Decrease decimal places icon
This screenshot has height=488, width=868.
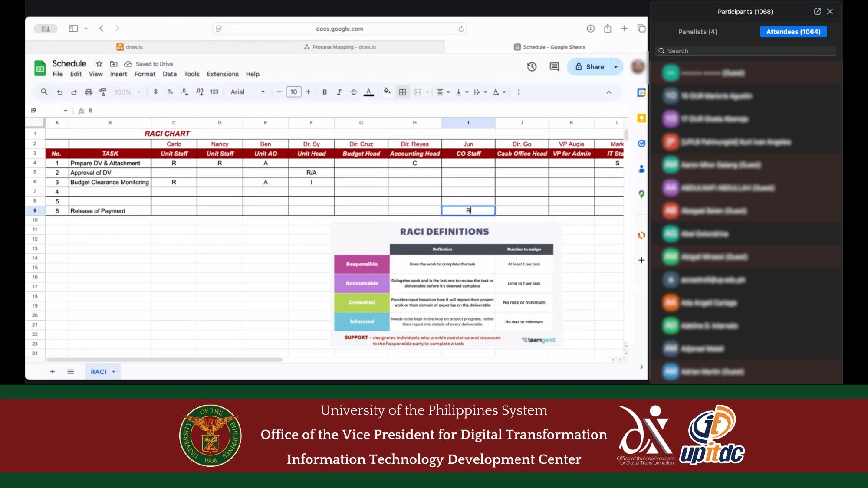(185, 92)
